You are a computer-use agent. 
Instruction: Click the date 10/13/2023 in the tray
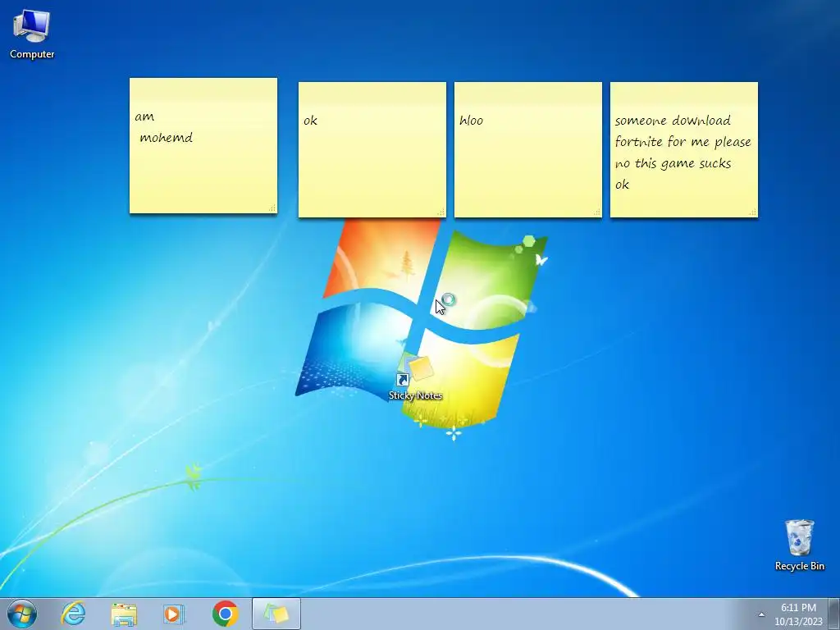(798, 622)
